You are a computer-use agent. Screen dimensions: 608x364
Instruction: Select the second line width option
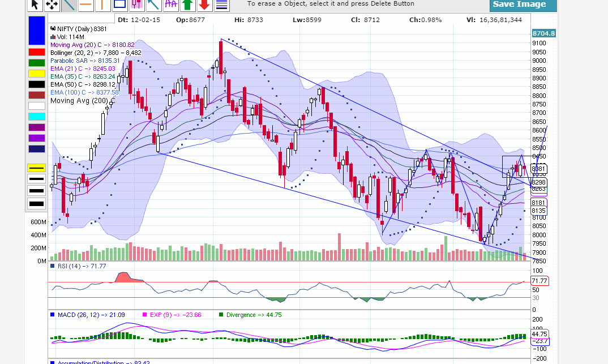click(36, 179)
